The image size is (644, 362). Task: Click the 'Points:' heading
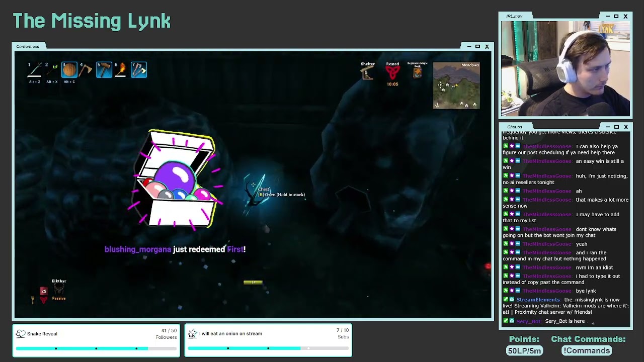(x=524, y=339)
